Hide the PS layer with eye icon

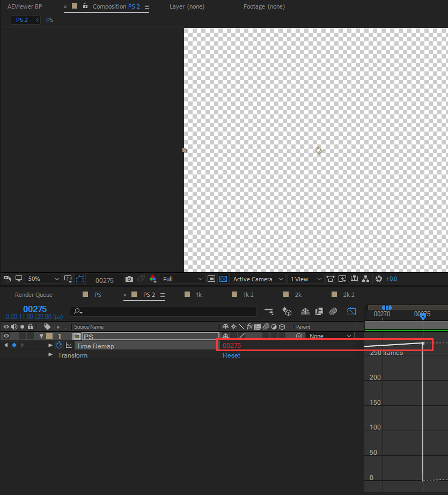point(6,336)
